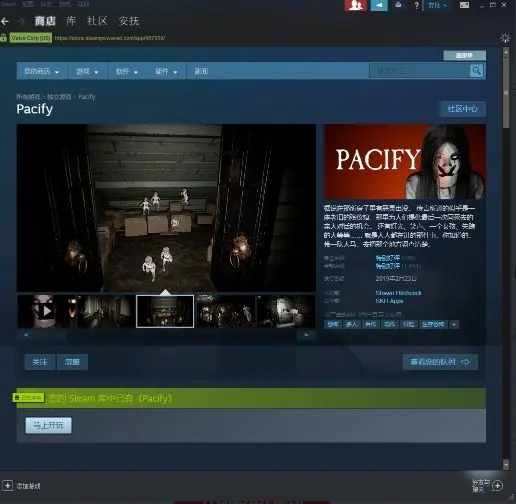Image resolution: width=516 pixels, height=504 pixels.
Task: Click the plus button after the tags
Action: (454, 324)
